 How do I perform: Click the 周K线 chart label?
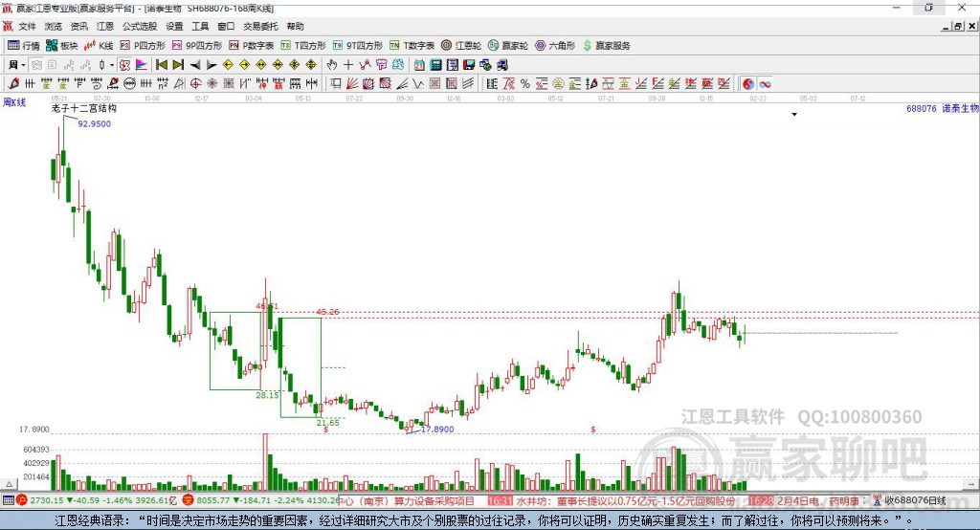pos(14,102)
